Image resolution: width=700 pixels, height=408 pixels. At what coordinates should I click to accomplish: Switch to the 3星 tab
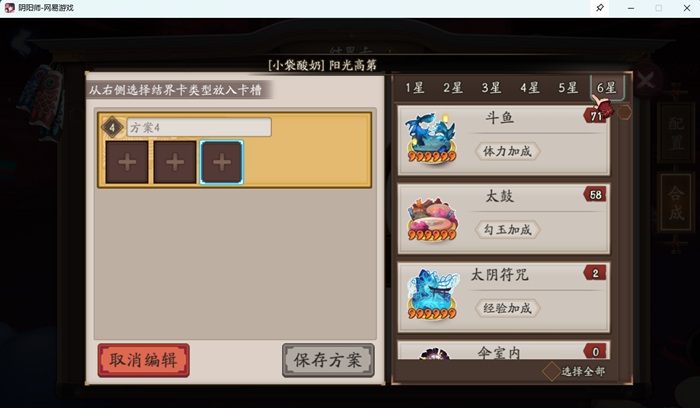pos(491,88)
